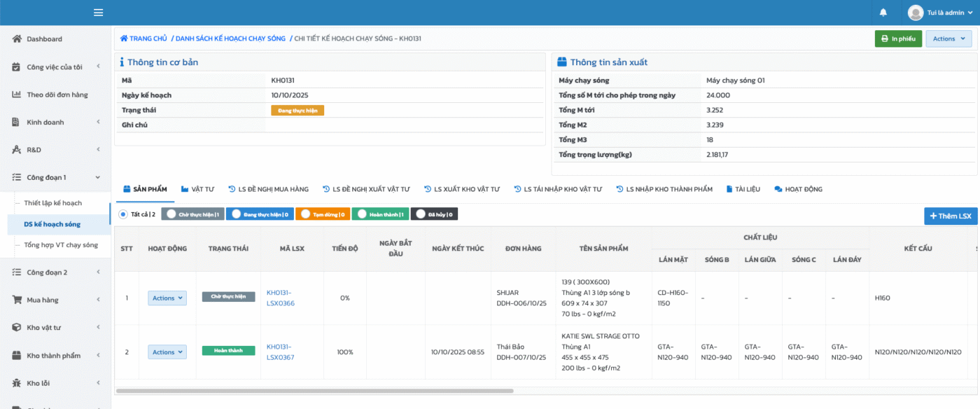Click the horizontal table scrollbar

click(x=315, y=391)
